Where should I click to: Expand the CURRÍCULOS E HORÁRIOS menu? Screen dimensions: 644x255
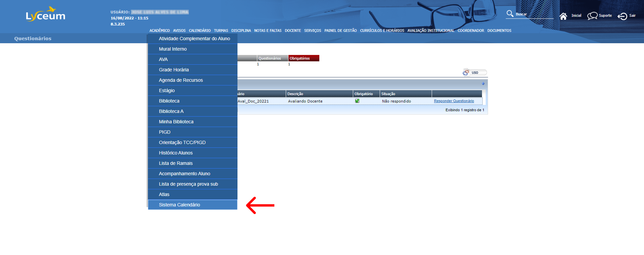[x=382, y=30]
